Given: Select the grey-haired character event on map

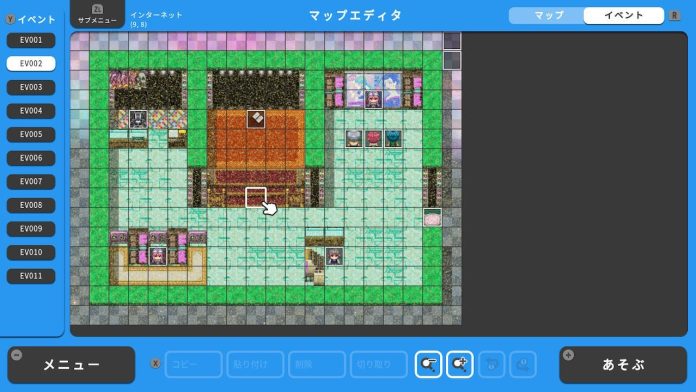Looking at the screenshot, I should coord(354,139).
